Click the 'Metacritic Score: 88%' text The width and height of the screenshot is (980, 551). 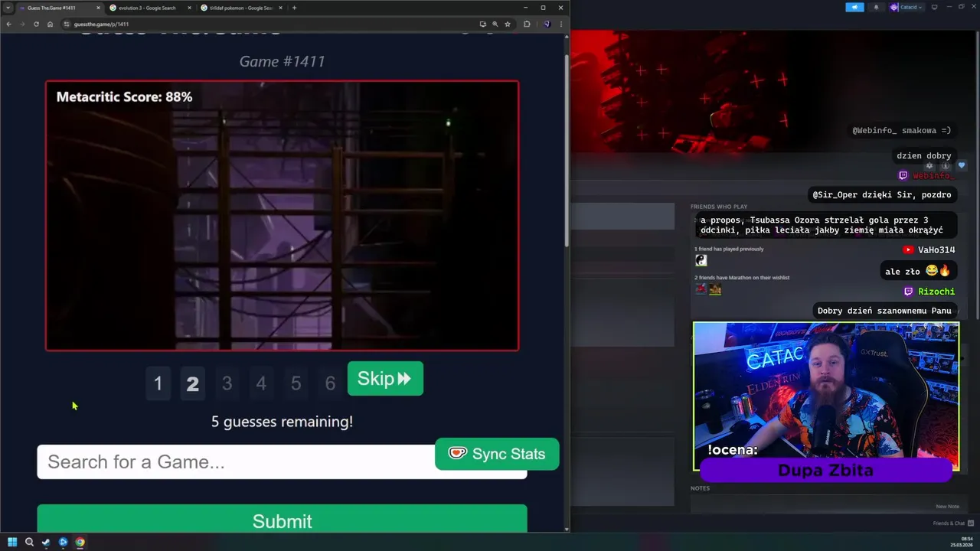tap(124, 97)
